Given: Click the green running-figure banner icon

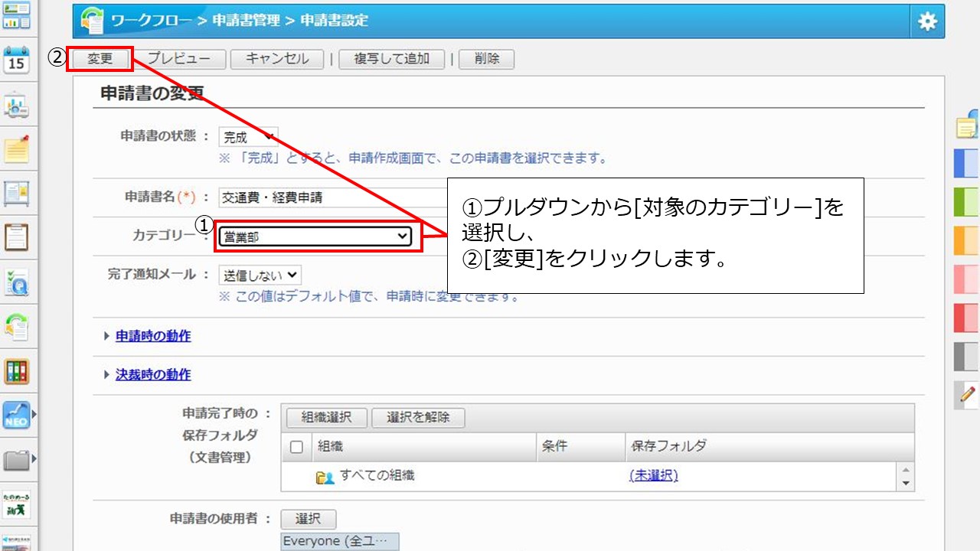Looking at the screenshot, I should click(x=16, y=504).
